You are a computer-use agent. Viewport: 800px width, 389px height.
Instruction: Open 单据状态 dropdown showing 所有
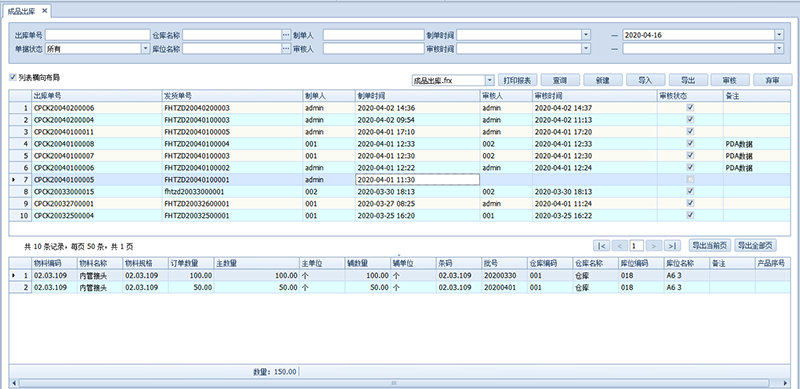[x=145, y=48]
